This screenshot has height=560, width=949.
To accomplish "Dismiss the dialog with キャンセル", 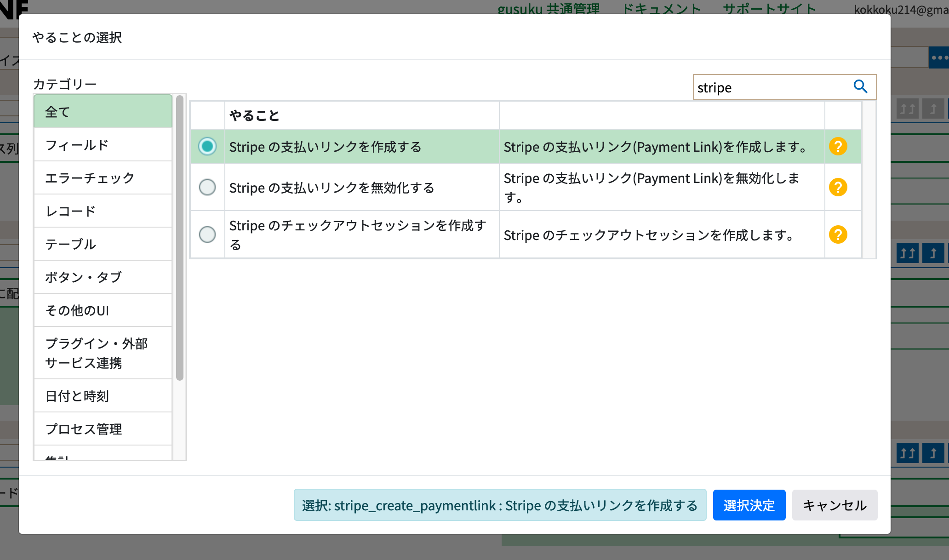I will pos(835,505).
